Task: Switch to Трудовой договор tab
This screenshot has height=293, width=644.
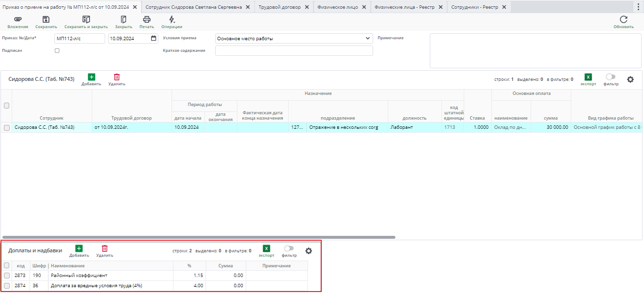Action: click(x=279, y=7)
